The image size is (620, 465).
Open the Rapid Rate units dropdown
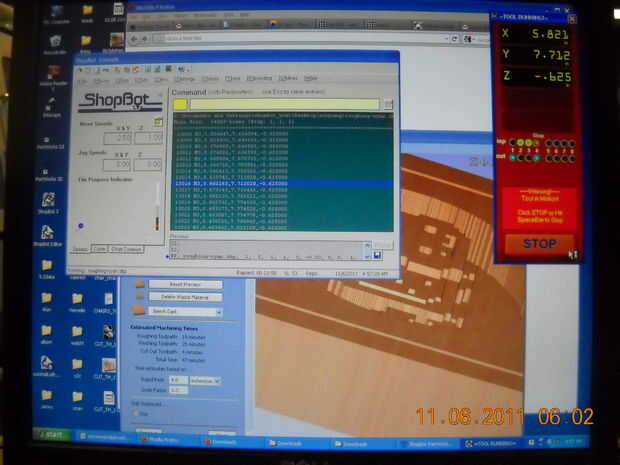pos(205,380)
